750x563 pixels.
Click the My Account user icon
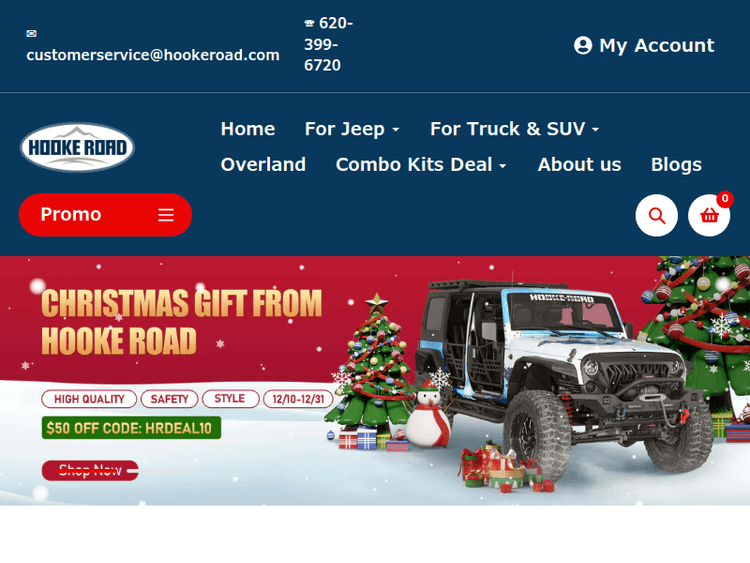pyautogui.click(x=583, y=45)
